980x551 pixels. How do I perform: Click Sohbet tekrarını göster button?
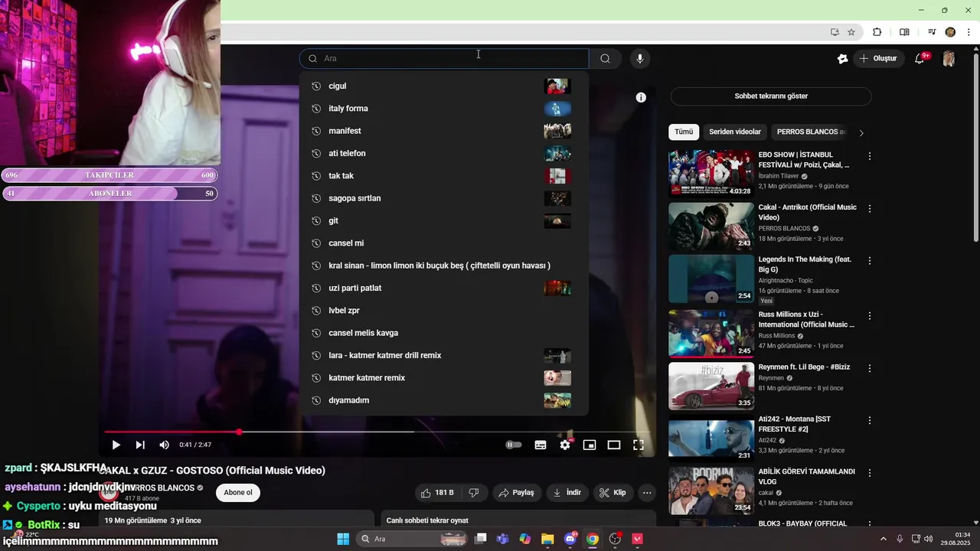point(771,96)
